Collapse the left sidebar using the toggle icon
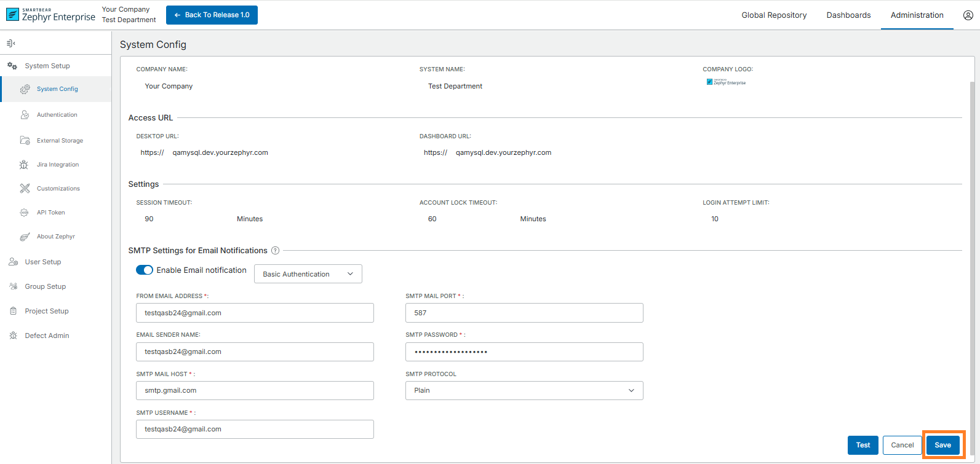This screenshot has height=464, width=980. pyautogui.click(x=11, y=43)
